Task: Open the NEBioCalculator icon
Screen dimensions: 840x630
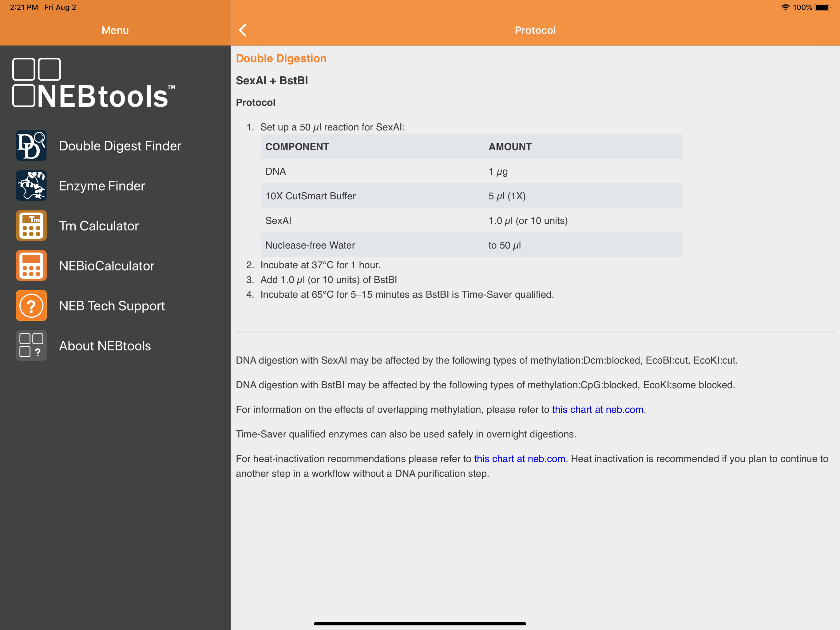Action: [x=31, y=265]
